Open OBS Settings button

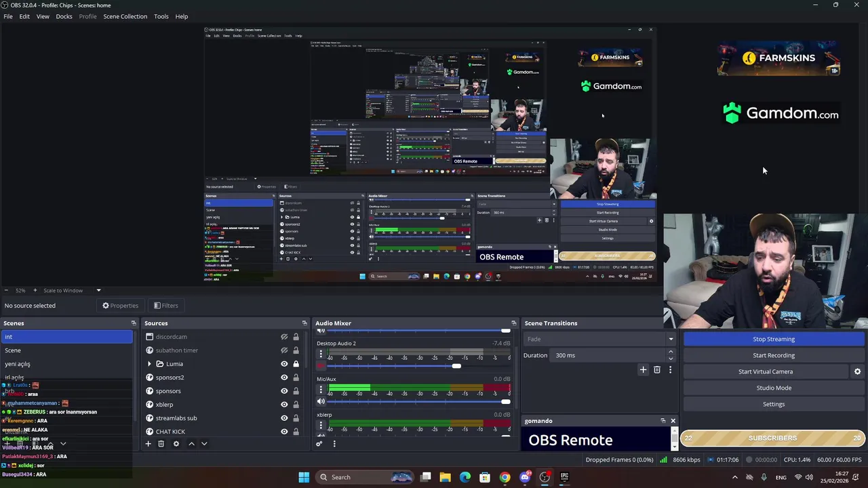(x=774, y=404)
